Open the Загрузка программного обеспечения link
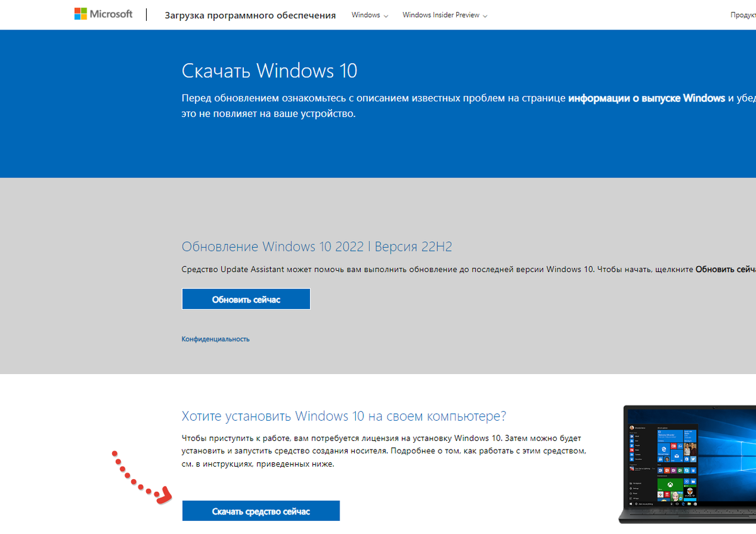The width and height of the screenshot is (756, 534). click(250, 15)
